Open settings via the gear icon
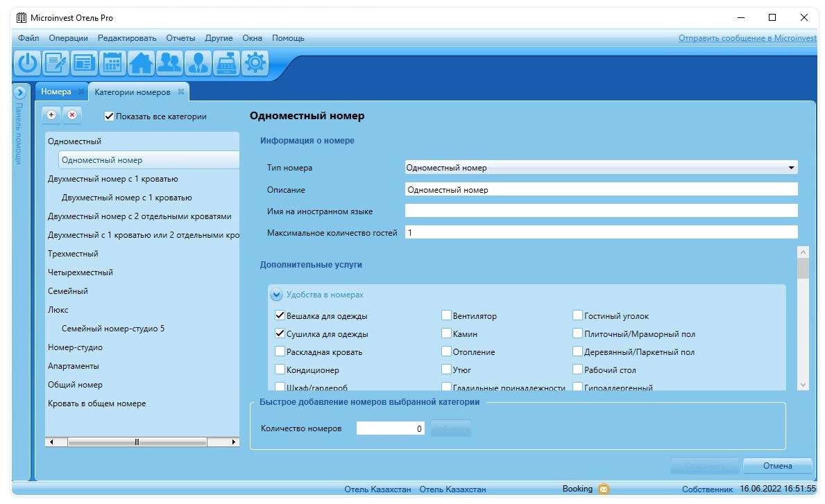The image size is (825, 504). click(x=255, y=64)
